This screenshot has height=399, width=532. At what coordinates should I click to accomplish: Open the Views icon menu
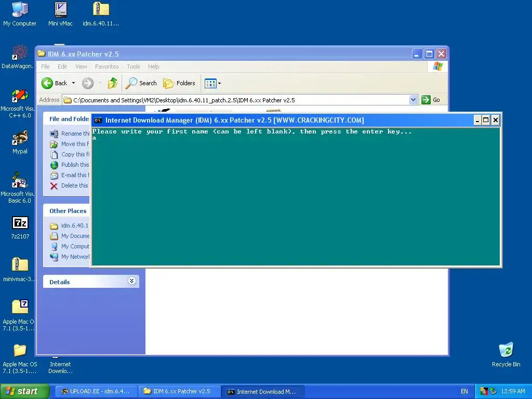[212, 83]
